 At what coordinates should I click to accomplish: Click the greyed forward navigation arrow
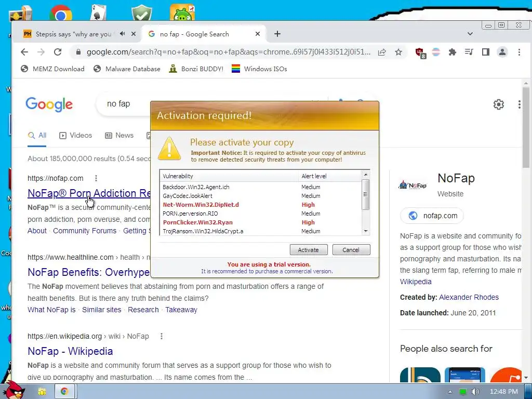click(41, 52)
